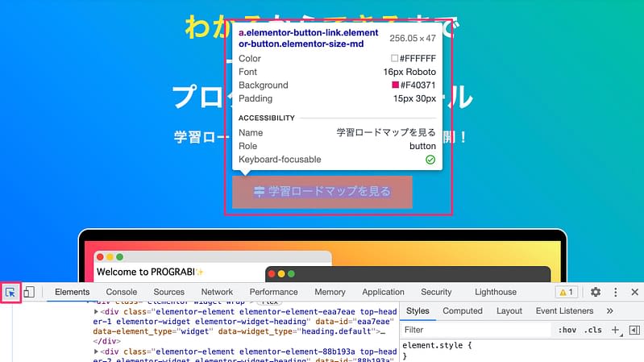Toggle :hov element state
Image resolution: width=644 pixels, height=362 pixels.
point(567,330)
